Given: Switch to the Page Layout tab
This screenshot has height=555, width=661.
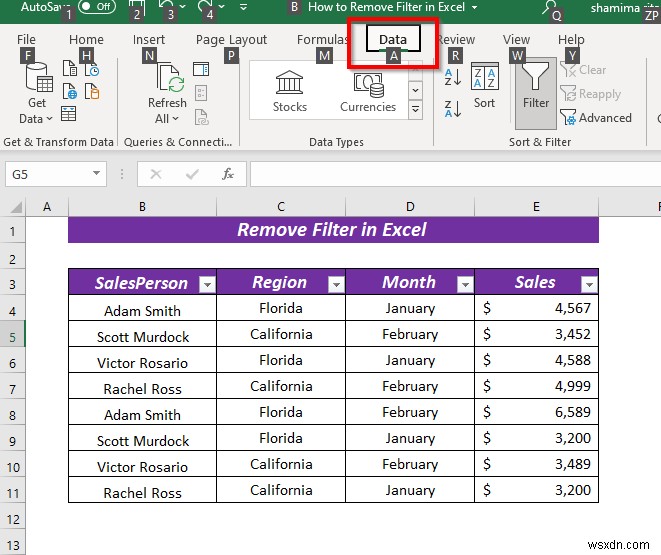Looking at the screenshot, I should 231,39.
